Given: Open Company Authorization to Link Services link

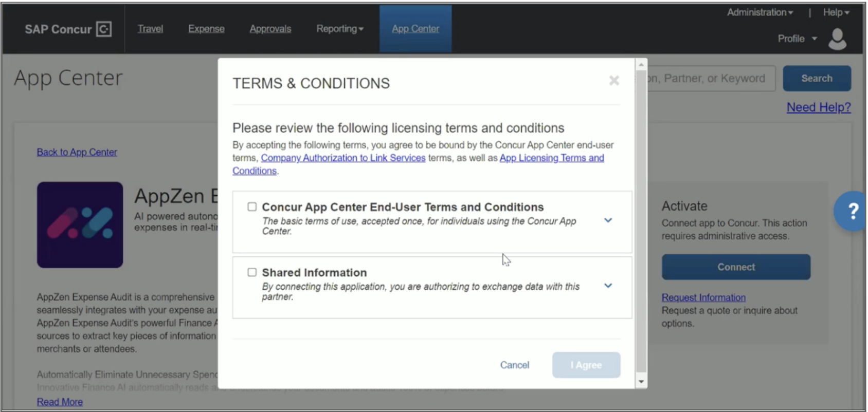Looking at the screenshot, I should coord(343,158).
